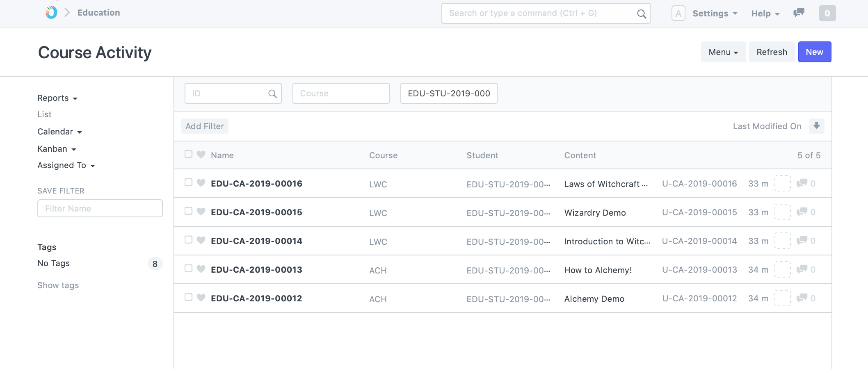Viewport: 868px width, 369px height.
Task: Click the notifications count badge
Action: coord(827,14)
